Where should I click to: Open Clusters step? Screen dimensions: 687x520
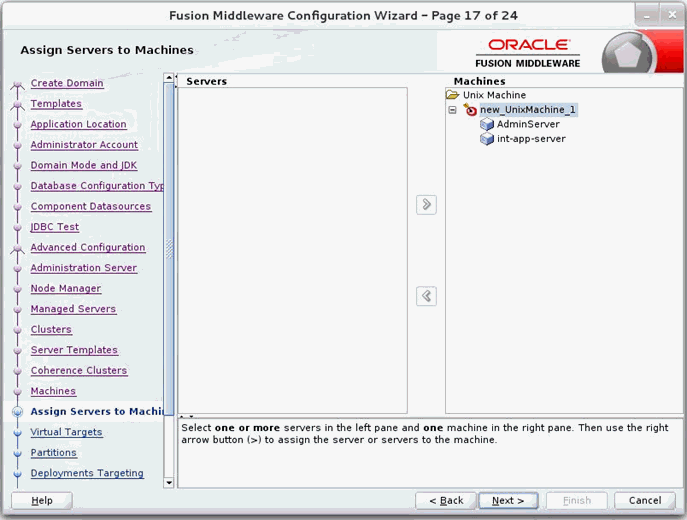pyautogui.click(x=51, y=329)
